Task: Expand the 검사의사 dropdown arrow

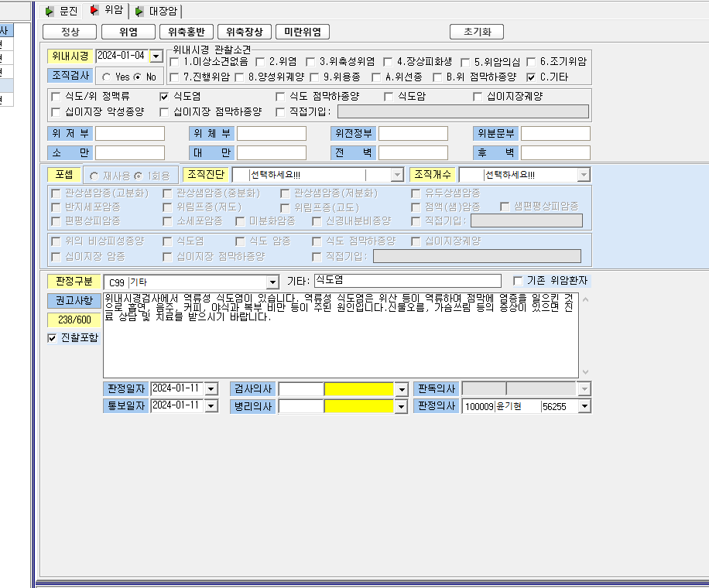Action: (402, 389)
